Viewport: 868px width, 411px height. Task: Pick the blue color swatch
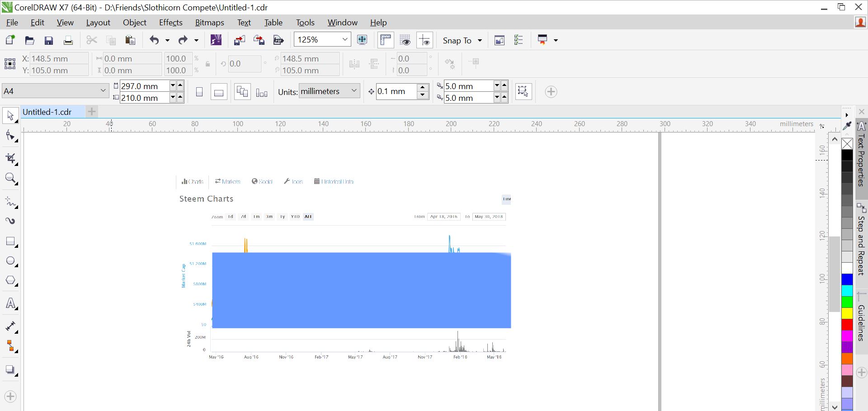pos(847,279)
